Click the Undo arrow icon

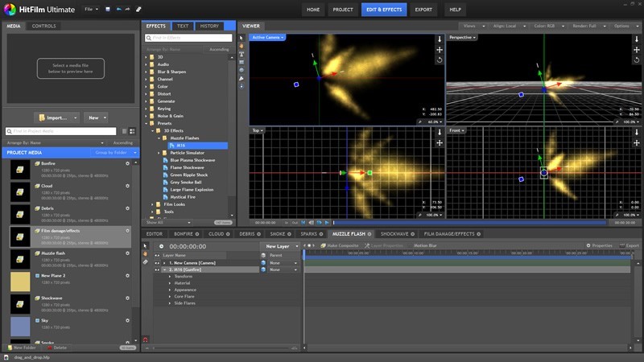[x=119, y=10]
